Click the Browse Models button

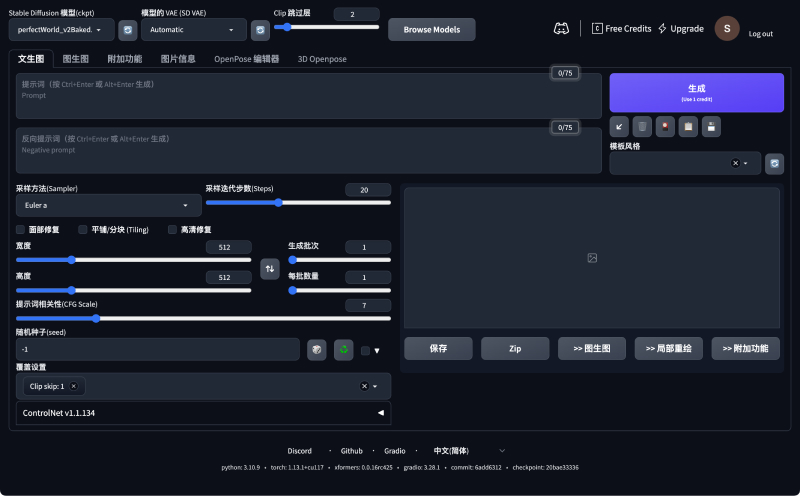pos(431,30)
